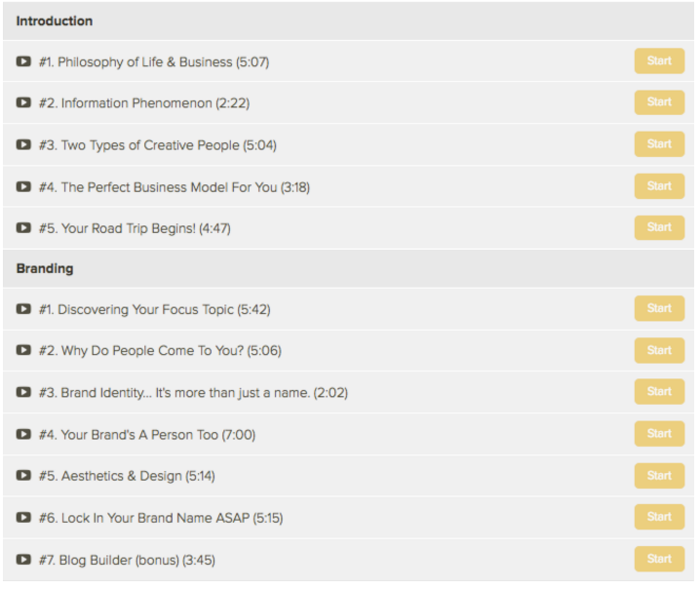Screen dimensions: 700x590
Task: Click video icon for Two Types of Creative People
Action: pos(23,144)
